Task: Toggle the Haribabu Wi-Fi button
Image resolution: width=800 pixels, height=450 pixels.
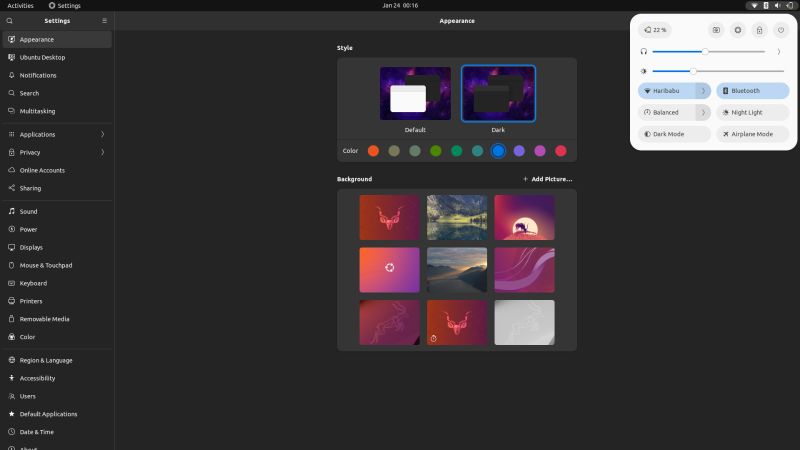Action: click(667, 91)
